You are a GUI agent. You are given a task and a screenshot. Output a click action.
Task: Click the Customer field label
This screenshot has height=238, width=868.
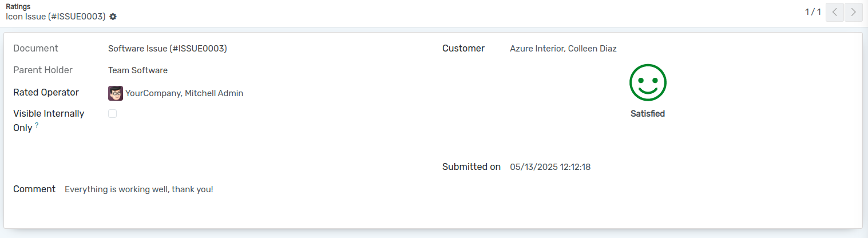[x=463, y=49]
